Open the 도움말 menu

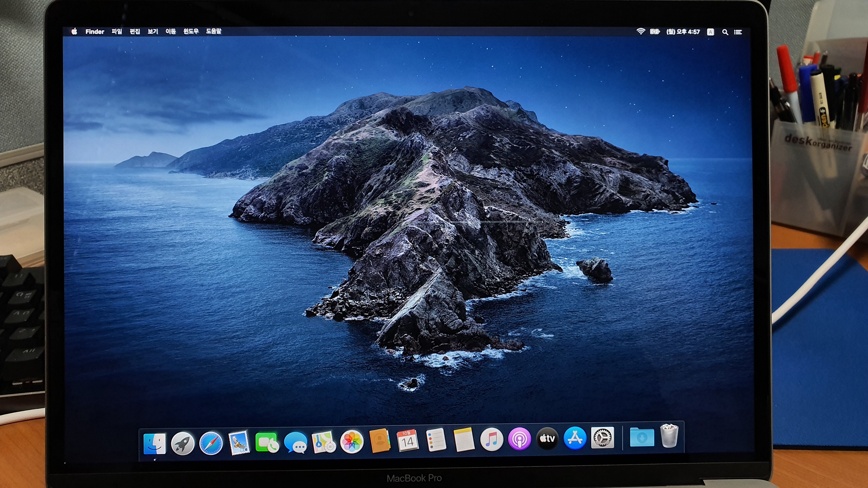tap(214, 31)
